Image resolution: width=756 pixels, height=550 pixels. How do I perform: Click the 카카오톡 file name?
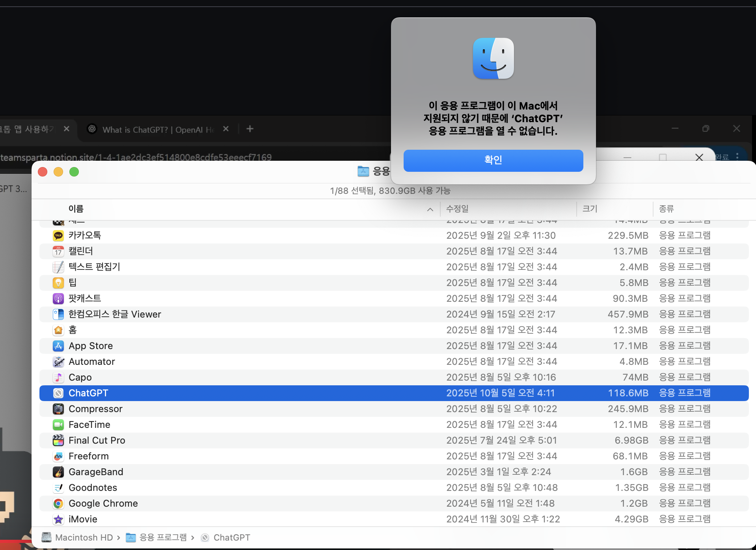85,236
